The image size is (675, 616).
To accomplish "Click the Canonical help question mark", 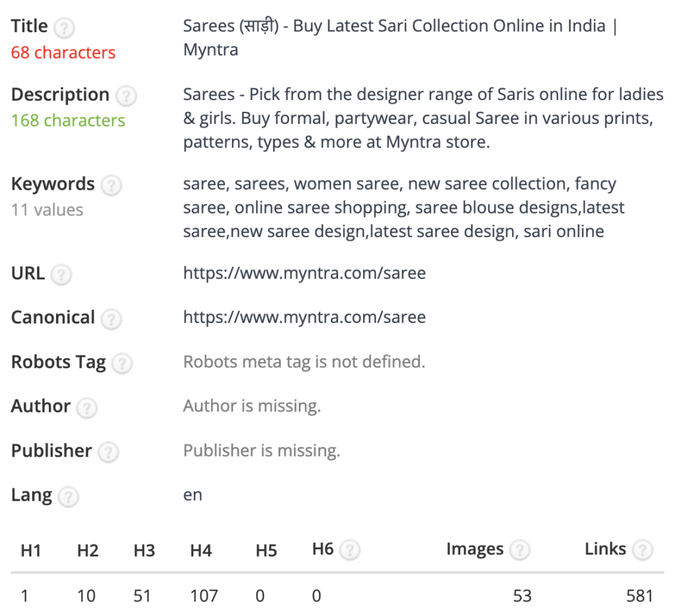I will [x=111, y=319].
